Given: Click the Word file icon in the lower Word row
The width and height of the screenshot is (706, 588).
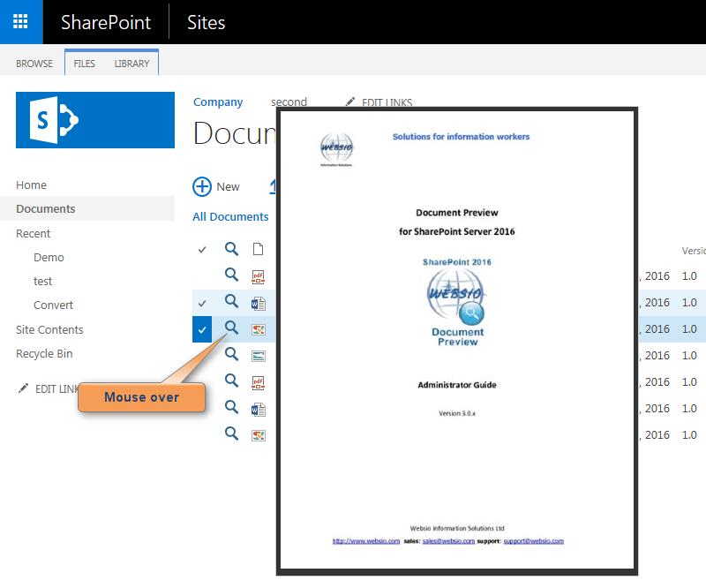Looking at the screenshot, I should (x=258, y=409).
